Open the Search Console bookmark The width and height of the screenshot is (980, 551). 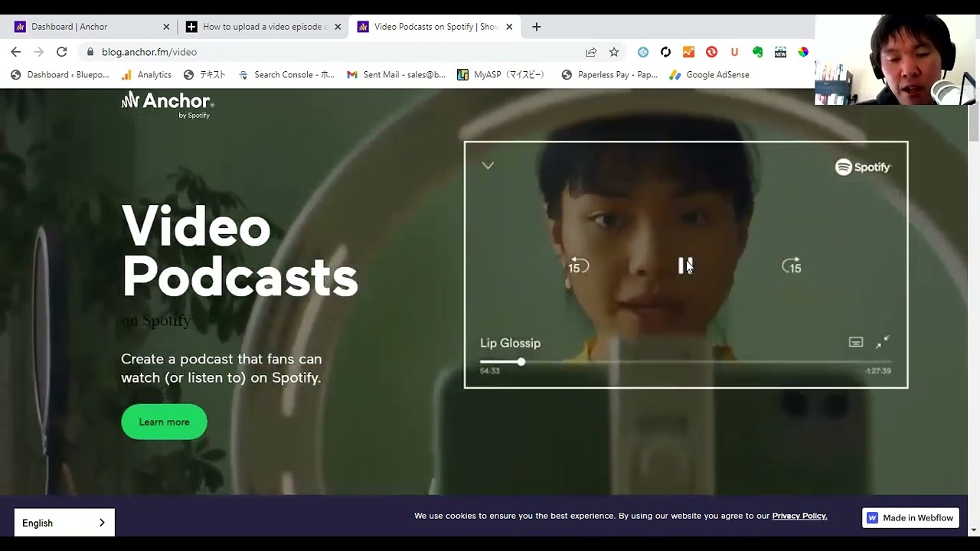286,75
